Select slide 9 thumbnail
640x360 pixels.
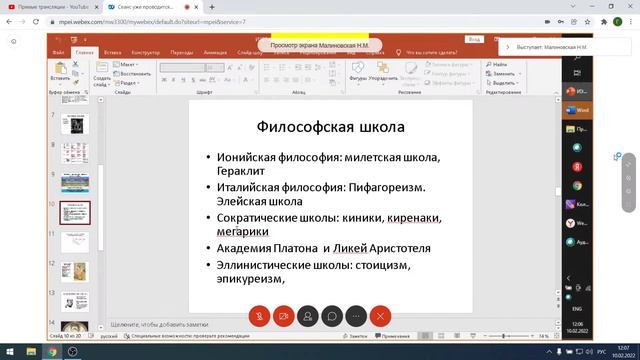pyautogui.click(x=75, y=183)
